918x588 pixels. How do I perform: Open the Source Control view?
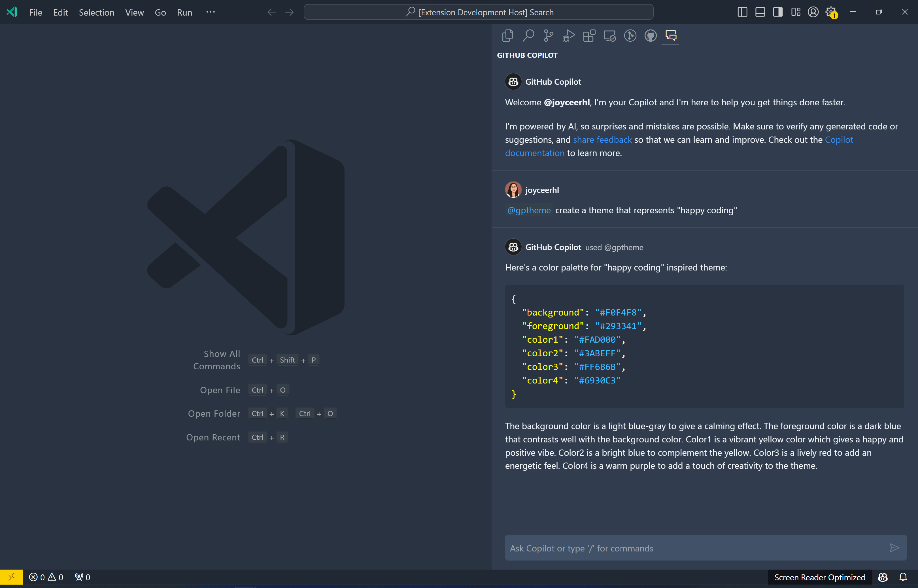[x=548, y=35]
